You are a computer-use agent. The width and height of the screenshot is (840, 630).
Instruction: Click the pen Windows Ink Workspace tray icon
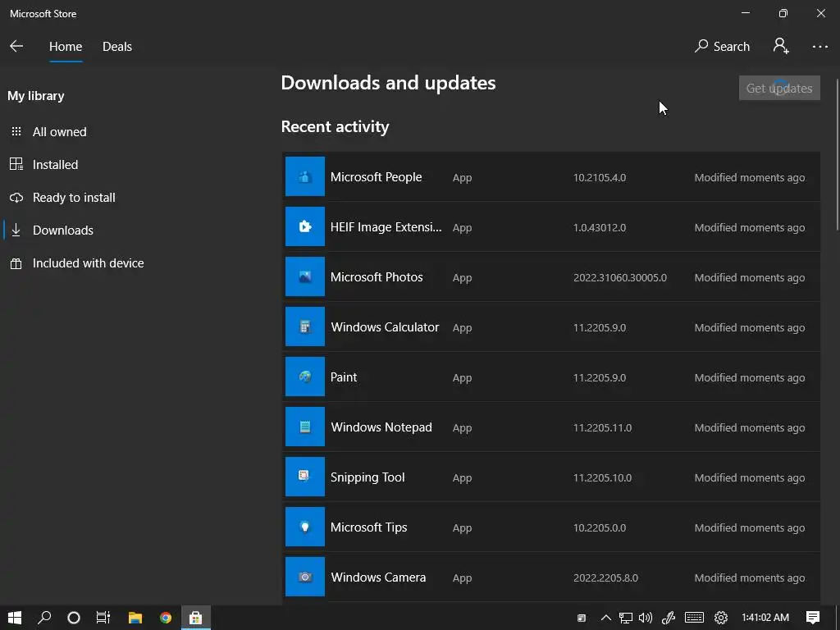click(x=669, y=618)
